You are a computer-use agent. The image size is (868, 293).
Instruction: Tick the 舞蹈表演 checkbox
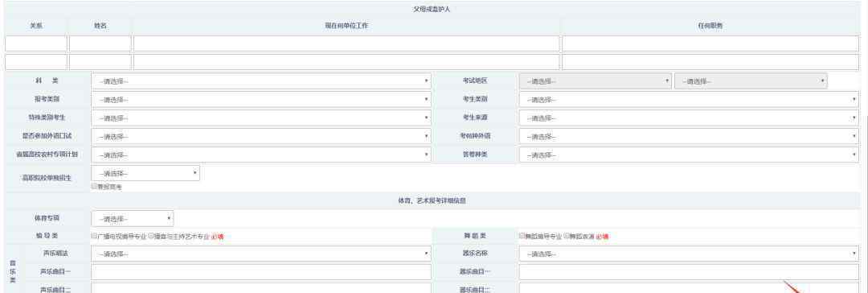pos(567,236)
